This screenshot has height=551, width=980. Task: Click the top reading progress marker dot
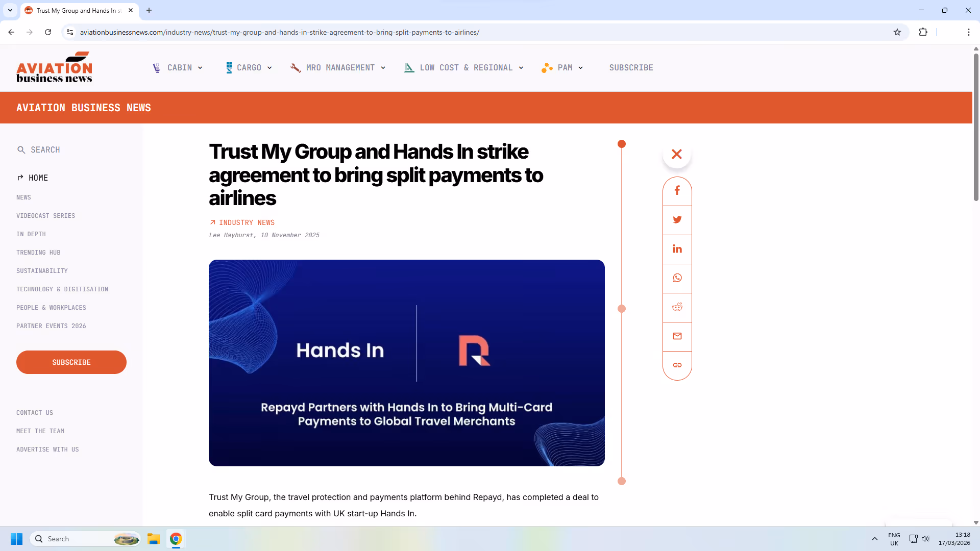[x=621, y=144]
